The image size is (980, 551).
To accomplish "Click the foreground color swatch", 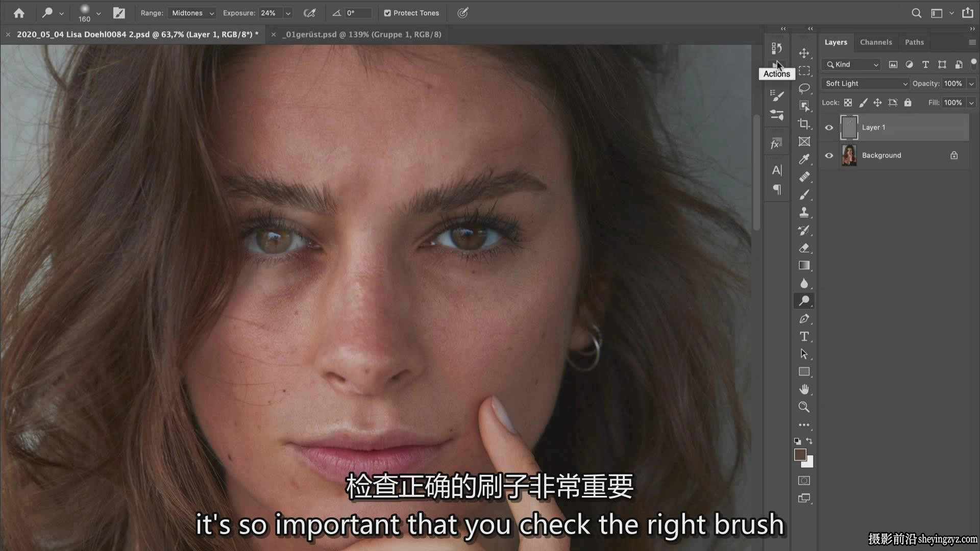I will pyautogui.click(x=800, y=455).
